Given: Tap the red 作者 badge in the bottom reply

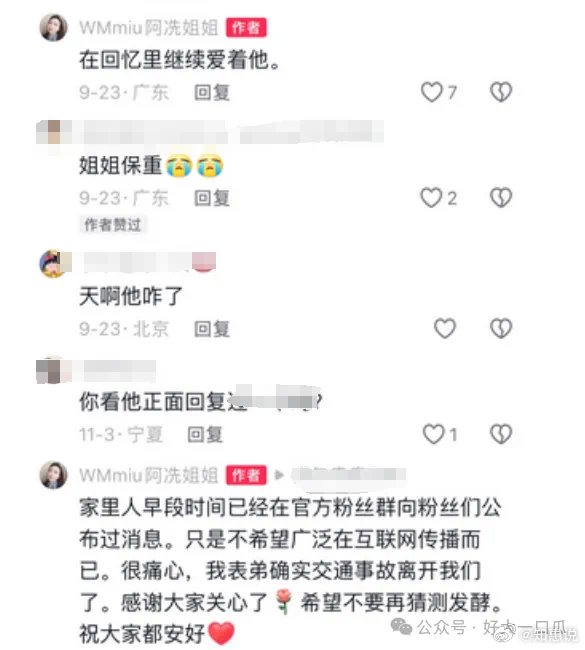Looking at the screenshot, I should point(246,475).
